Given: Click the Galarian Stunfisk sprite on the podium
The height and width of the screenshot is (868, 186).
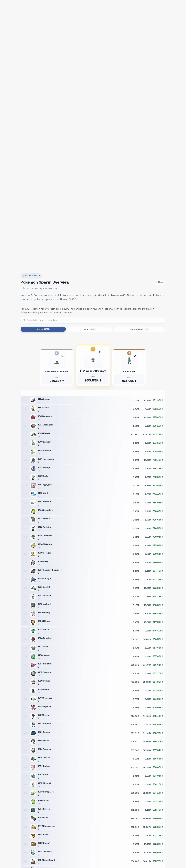Looking at the screenshot, I should [x=57, y=362].
